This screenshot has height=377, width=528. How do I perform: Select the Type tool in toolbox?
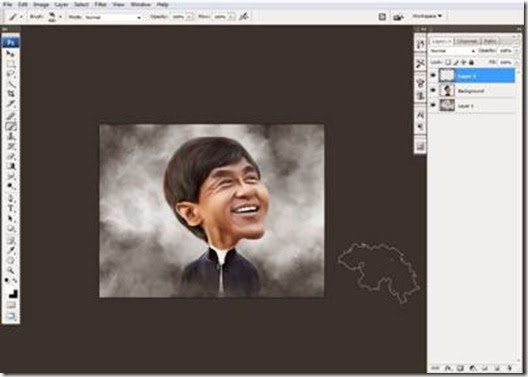tap(10, 208)
